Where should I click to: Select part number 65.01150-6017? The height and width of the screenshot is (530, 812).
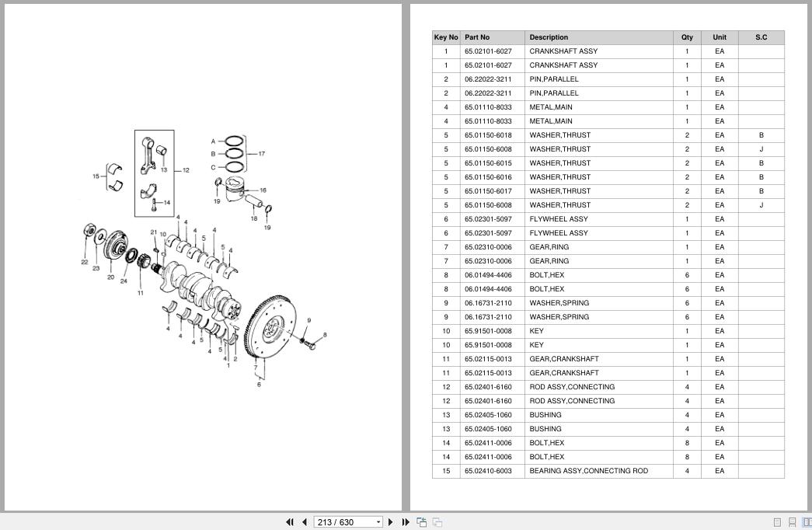pos(488,191)
